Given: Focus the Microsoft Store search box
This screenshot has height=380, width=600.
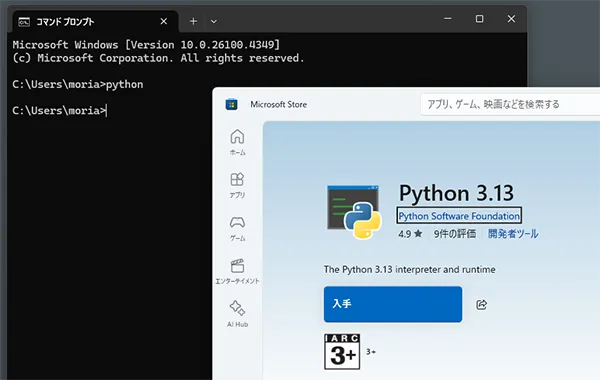Looking at the screenshot, I should [510, 104].
